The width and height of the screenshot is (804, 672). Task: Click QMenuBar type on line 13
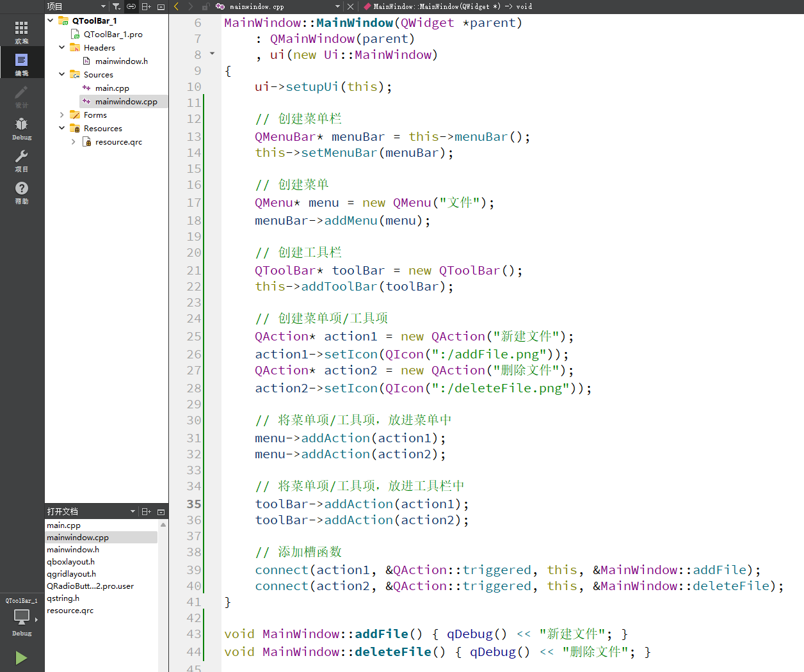285,136
